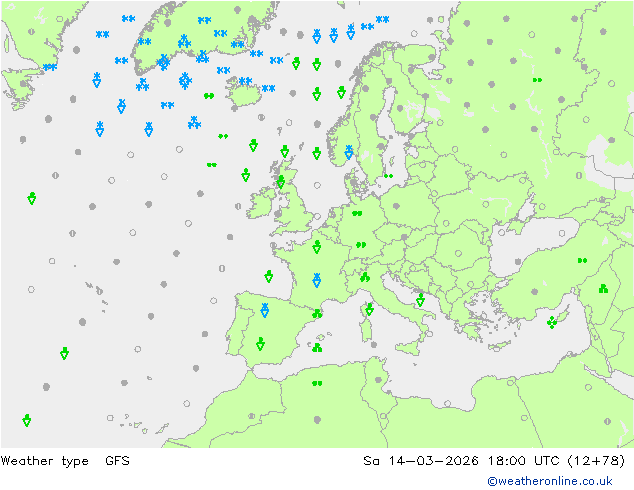Image resolution: width=634 pixels, height=490 pixels.
Task: Click the '(12+78)' forecast offset text
Action: (x=596, y=460)
